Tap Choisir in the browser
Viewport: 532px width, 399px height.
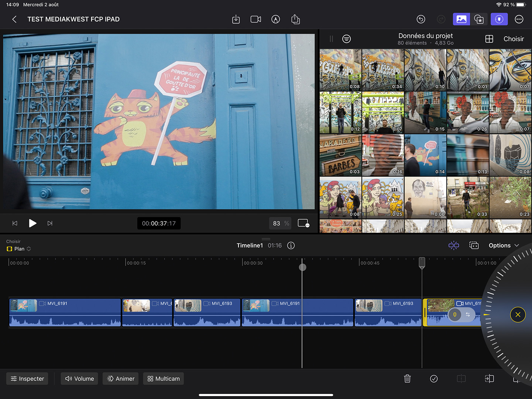coord(514,39)
